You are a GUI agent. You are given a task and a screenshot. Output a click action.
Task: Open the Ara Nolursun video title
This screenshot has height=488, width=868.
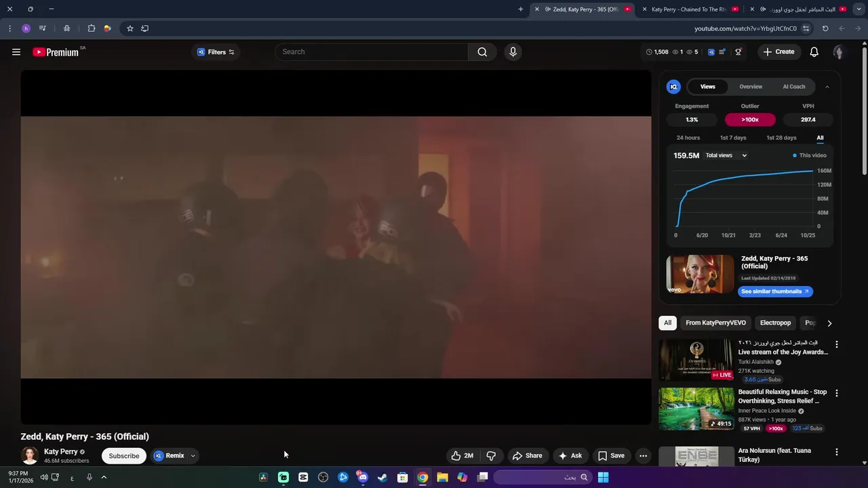coord(774,455)
